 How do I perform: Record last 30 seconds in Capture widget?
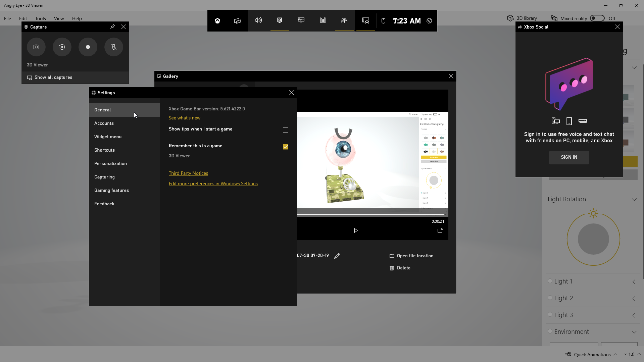pos(62,47)
